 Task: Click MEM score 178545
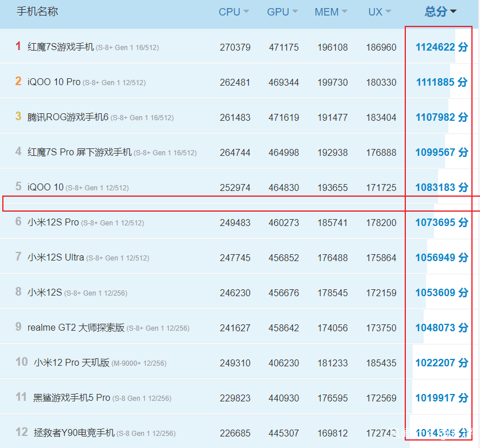332,293
